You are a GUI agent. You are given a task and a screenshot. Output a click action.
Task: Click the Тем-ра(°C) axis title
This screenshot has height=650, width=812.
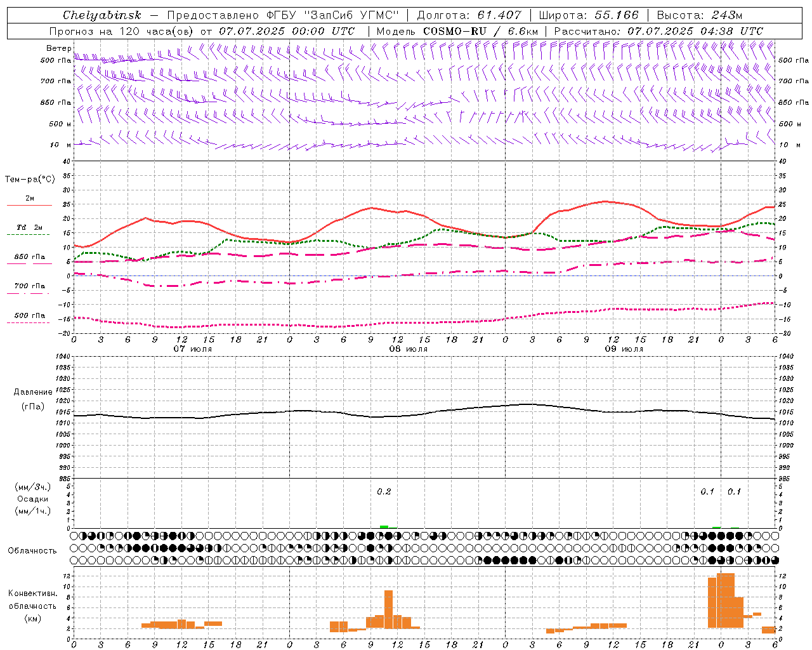tap(30, 179)
